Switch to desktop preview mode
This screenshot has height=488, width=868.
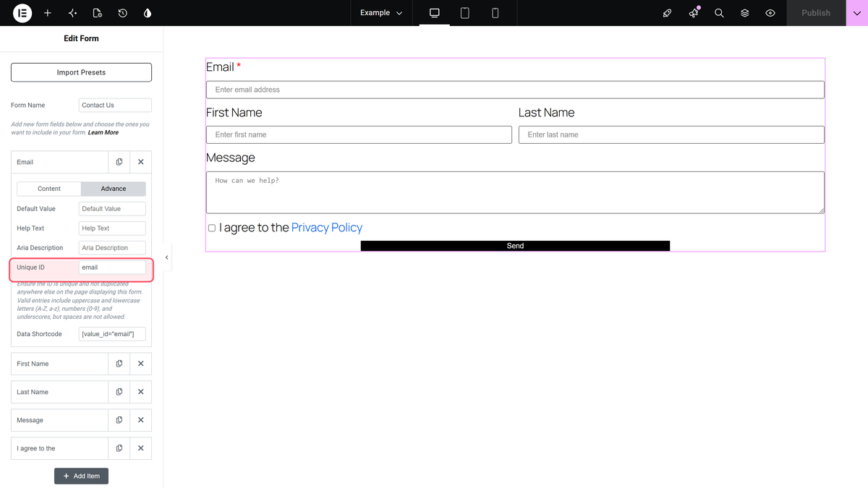click(435, 13)
